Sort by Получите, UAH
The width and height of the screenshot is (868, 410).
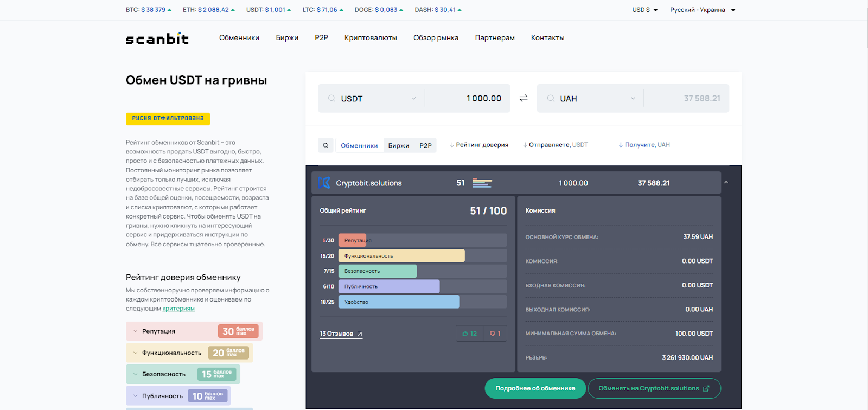(644, 145)
